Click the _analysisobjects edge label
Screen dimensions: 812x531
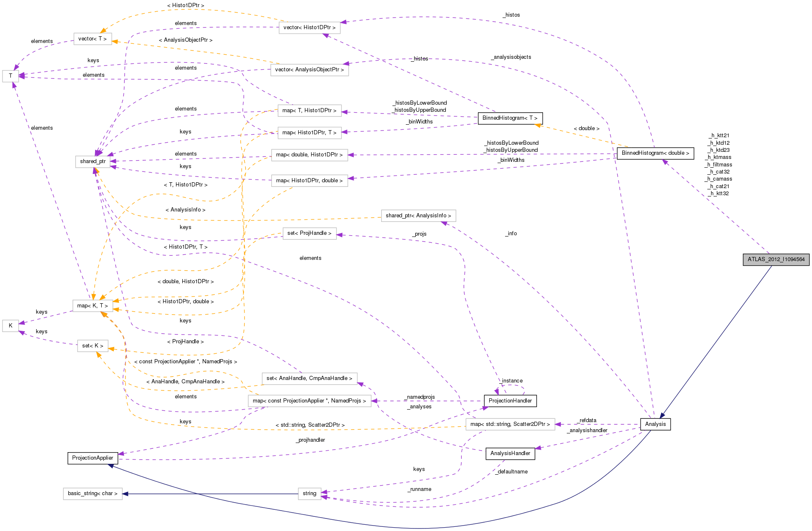point(511,57)
